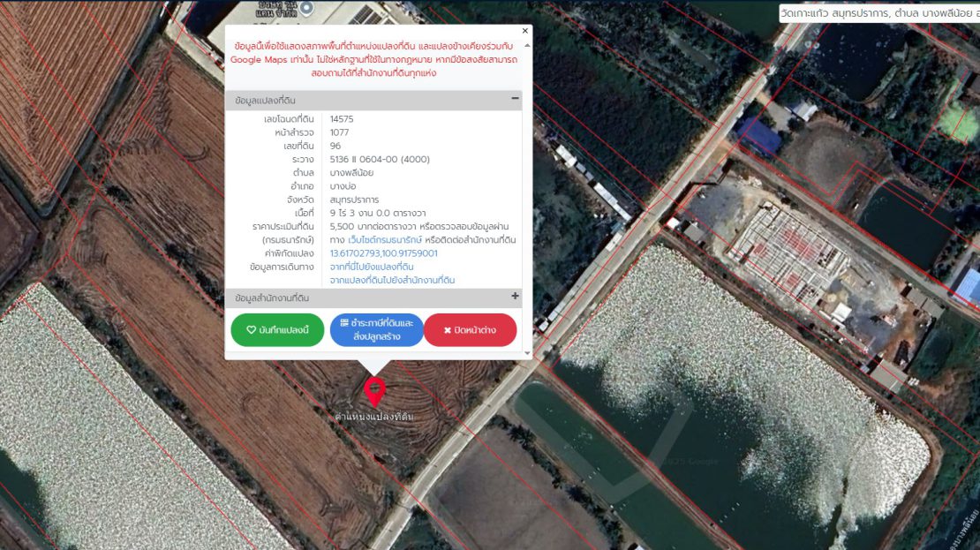Open link จากแปลงที่ดินไปยังสำนักงานที่ดิน
The width and height of the screenshot is (980, 550).
pos(392,280)
